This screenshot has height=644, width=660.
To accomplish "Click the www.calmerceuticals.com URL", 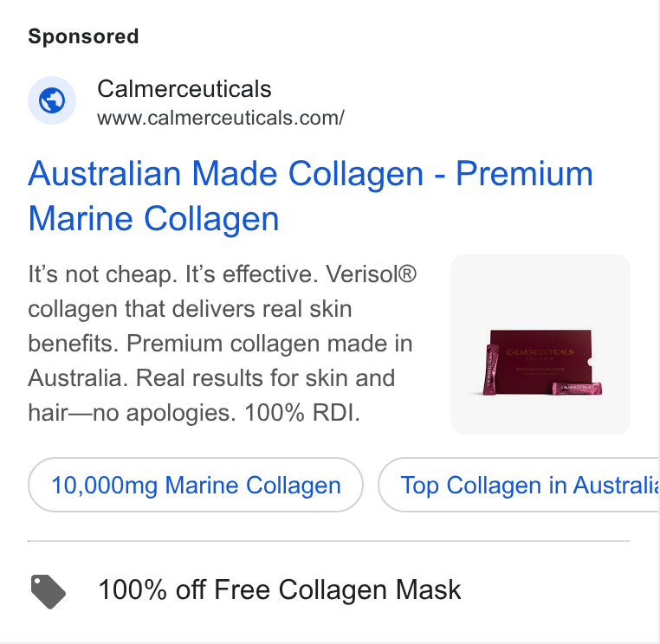I will coord(221,118).
